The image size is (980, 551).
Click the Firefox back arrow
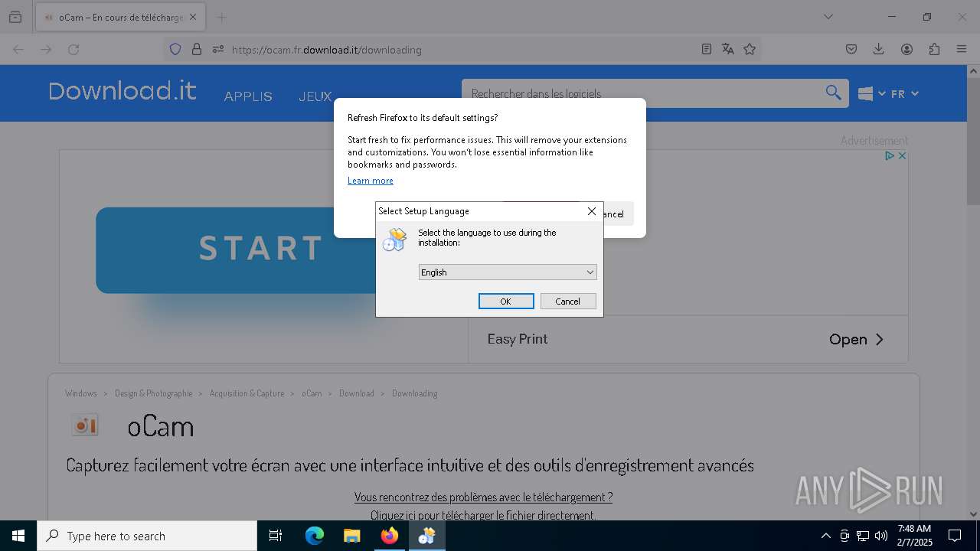pyautogui.click(x=18, y=49)
